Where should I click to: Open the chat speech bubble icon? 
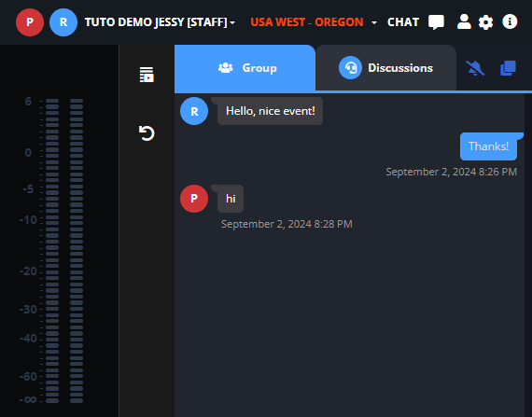(436, 22)
